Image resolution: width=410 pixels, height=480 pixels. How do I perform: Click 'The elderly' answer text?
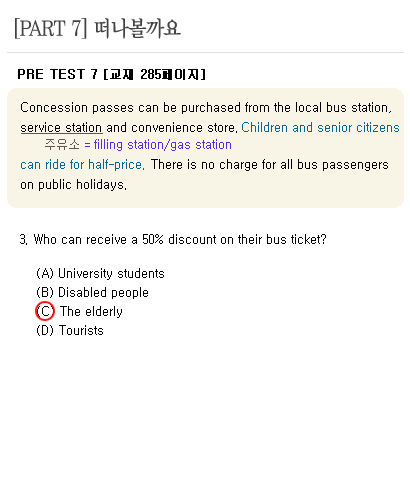click(91, 311)
